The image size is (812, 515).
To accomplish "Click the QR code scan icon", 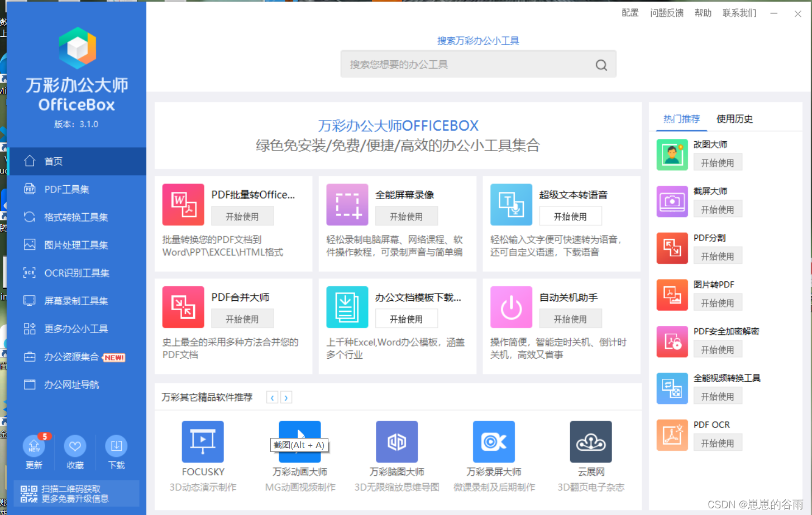I will tap(28, 494).
